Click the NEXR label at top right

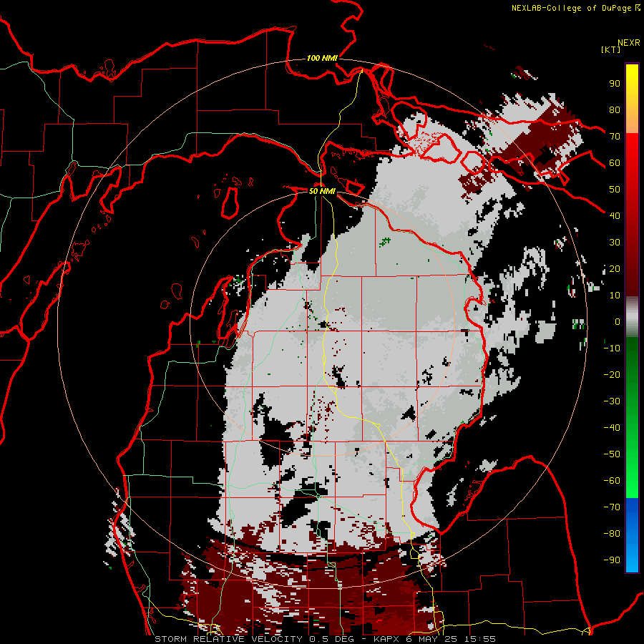629,43
